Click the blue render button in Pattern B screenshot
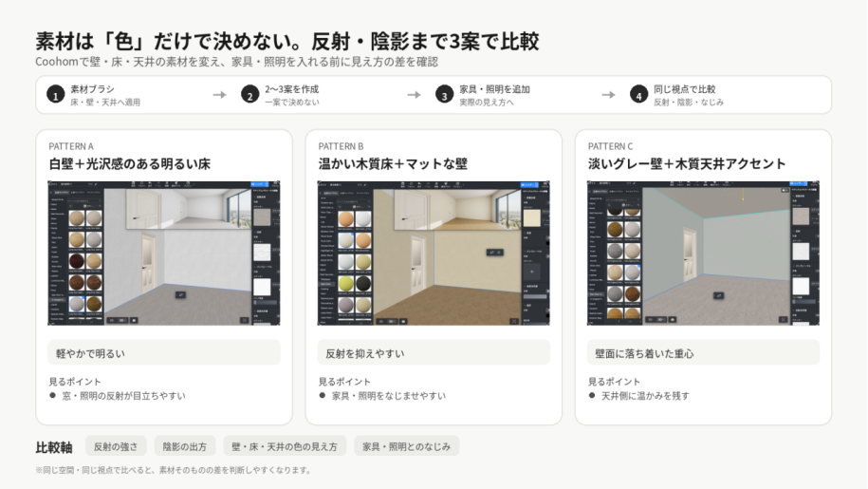The width and height of the screenshot is (868, 489). click(x=529, y=184)
